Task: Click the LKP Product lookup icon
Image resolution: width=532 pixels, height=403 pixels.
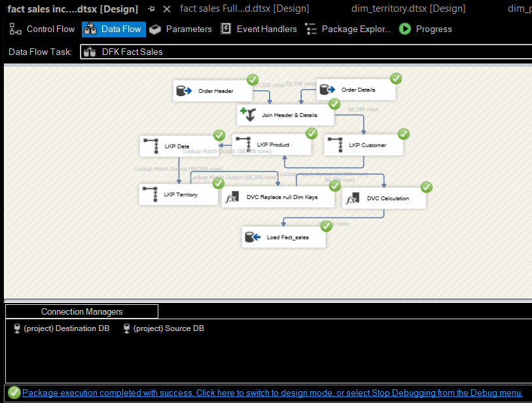Action: pos(243,145)
